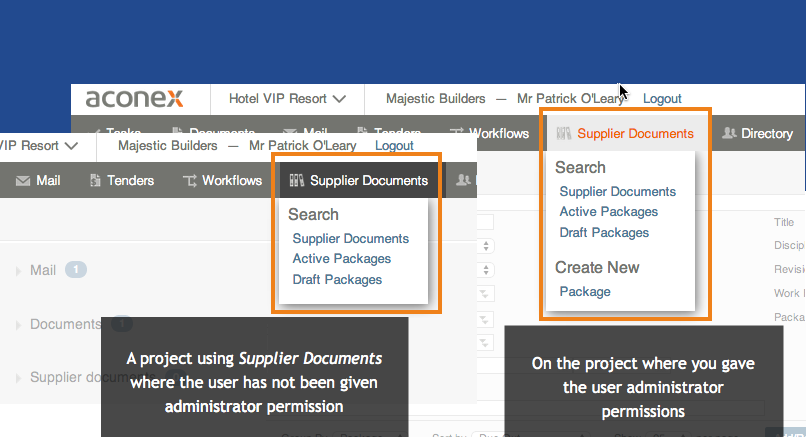
Task: Open Mail tab in front window navbar
Action: tap(38, 180)
